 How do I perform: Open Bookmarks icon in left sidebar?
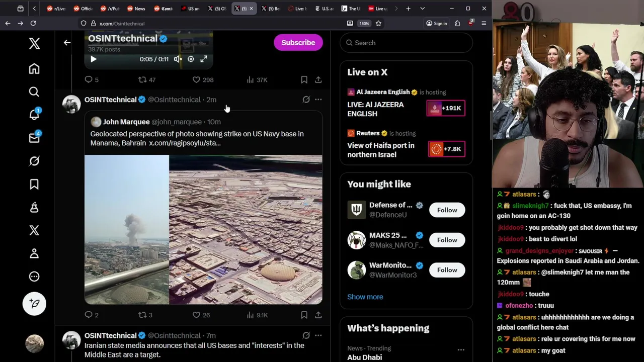pyautogui.click(x=34, y=184)
